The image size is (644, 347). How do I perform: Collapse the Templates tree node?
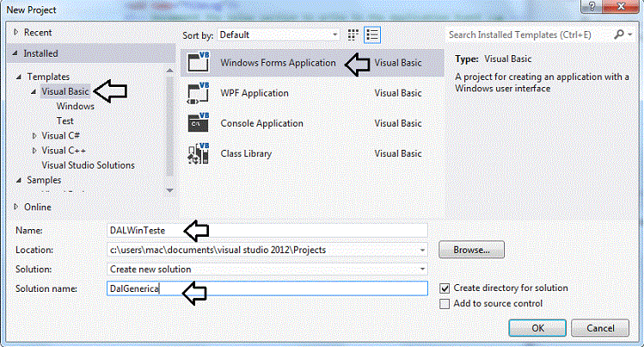18,77
